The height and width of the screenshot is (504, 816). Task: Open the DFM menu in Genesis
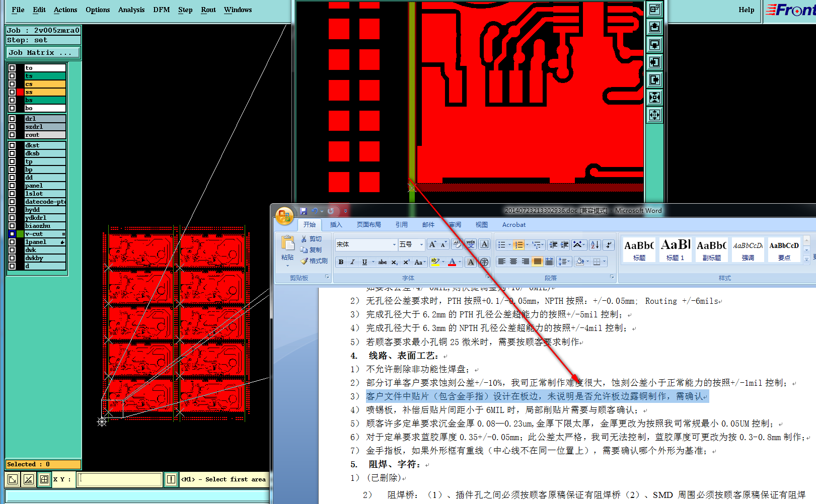(161, 10)
